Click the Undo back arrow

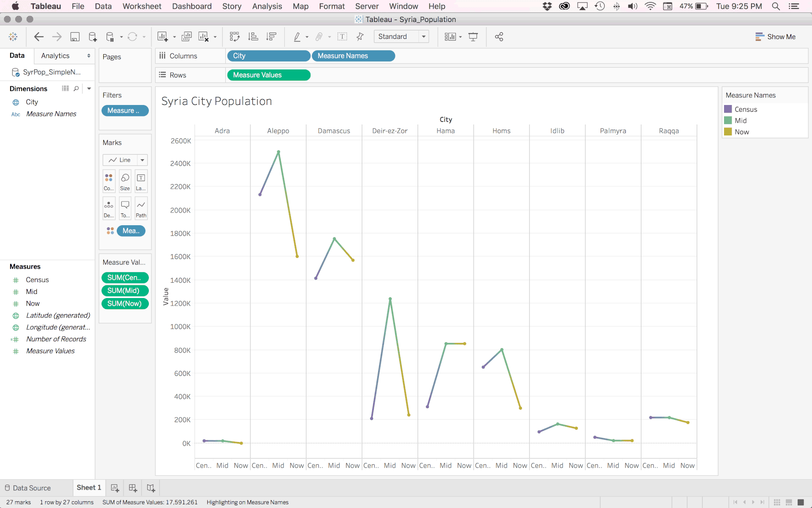click(x=39, y=37)
